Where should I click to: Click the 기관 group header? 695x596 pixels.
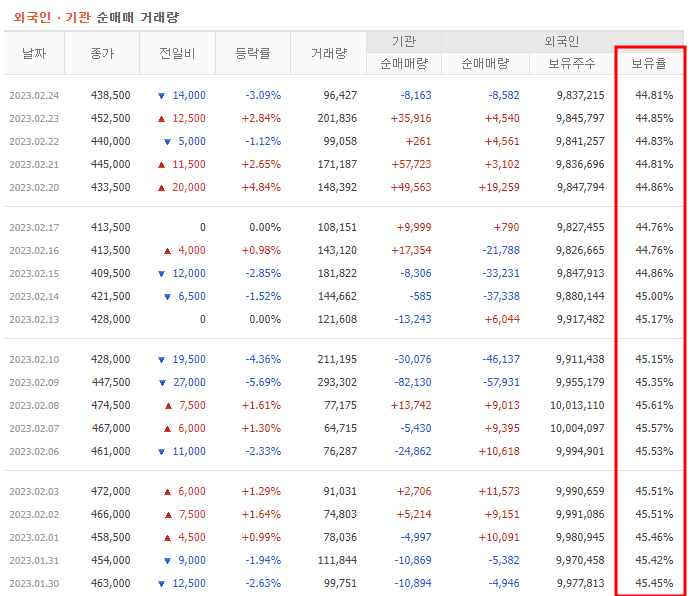(x=404, y=42)
